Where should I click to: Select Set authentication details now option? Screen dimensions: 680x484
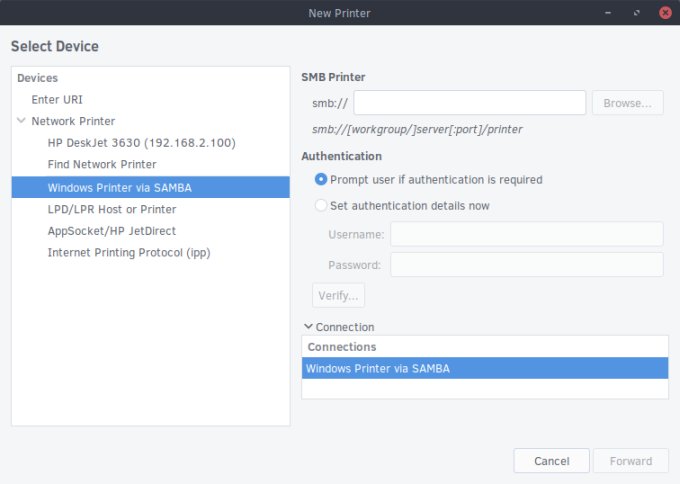(321, 206)
